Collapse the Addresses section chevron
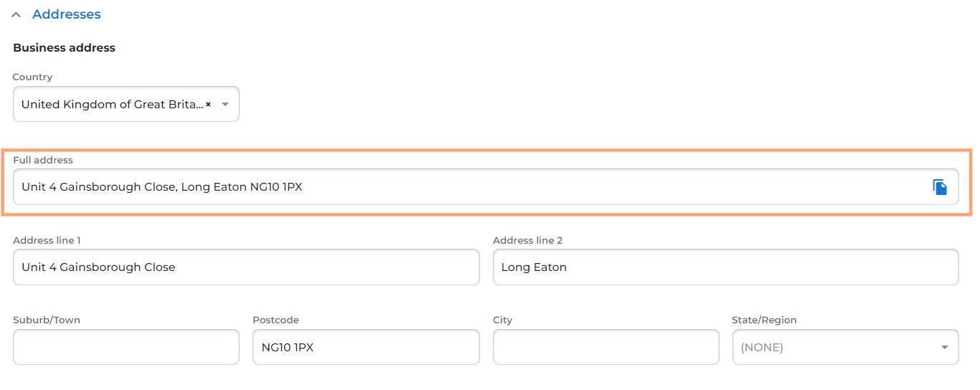 pos(16,14)
